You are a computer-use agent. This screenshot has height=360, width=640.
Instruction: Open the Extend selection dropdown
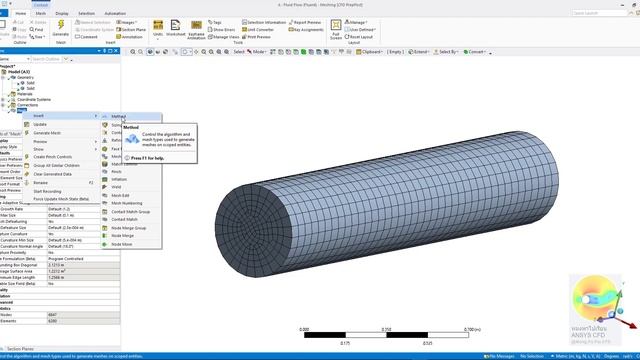[x=419, y=52]
